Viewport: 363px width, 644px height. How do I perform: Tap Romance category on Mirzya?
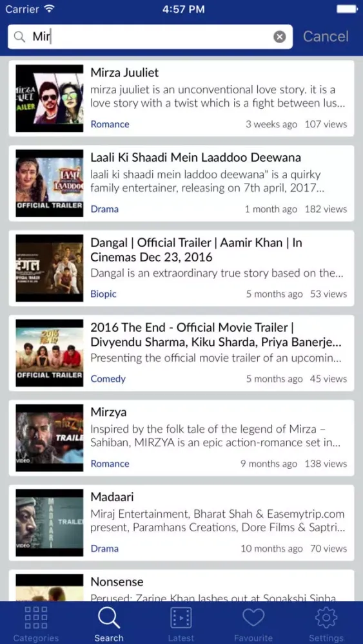tap(110, 464)
